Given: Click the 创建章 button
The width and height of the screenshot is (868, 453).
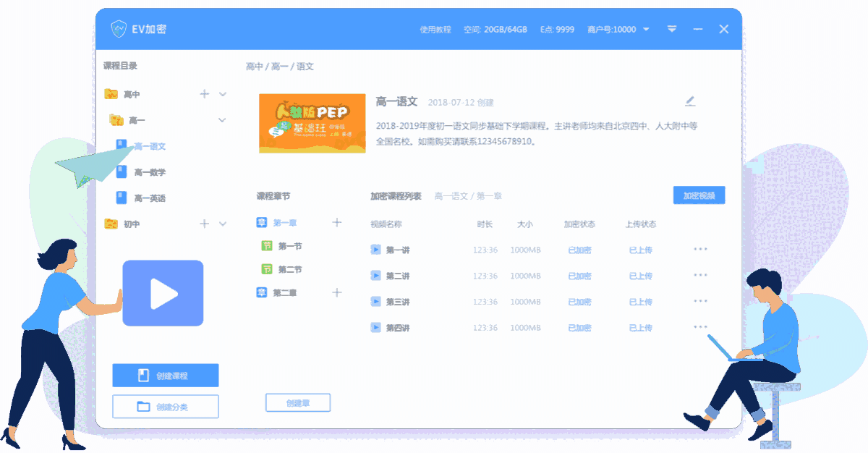Looking at the screenshot, I should tap(298, 402).
